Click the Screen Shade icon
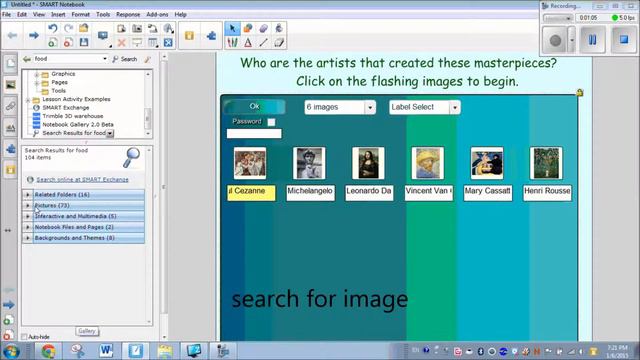The image size is (640, 360). [x=137, y=42]
